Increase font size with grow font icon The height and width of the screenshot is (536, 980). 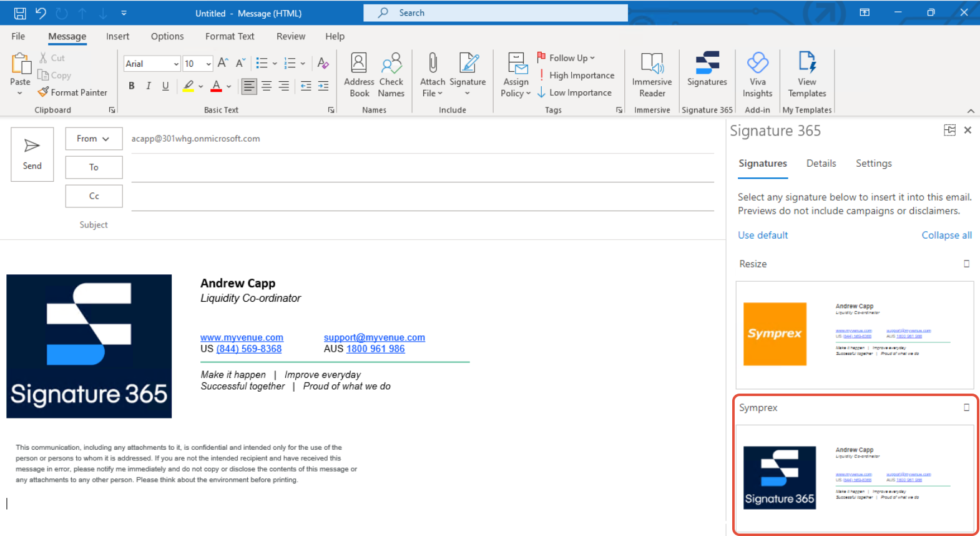[x=223, y=63]
